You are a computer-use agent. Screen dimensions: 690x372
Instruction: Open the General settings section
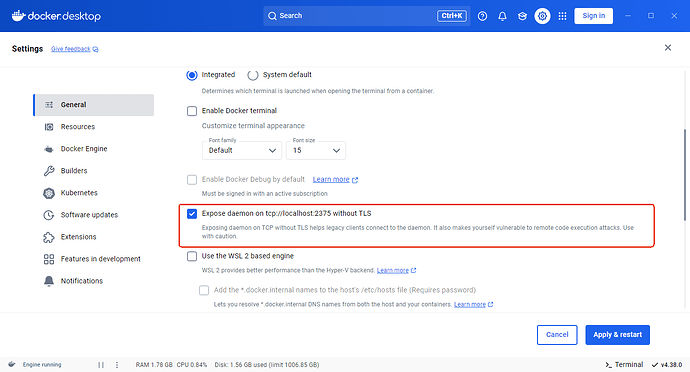[94, 105]
